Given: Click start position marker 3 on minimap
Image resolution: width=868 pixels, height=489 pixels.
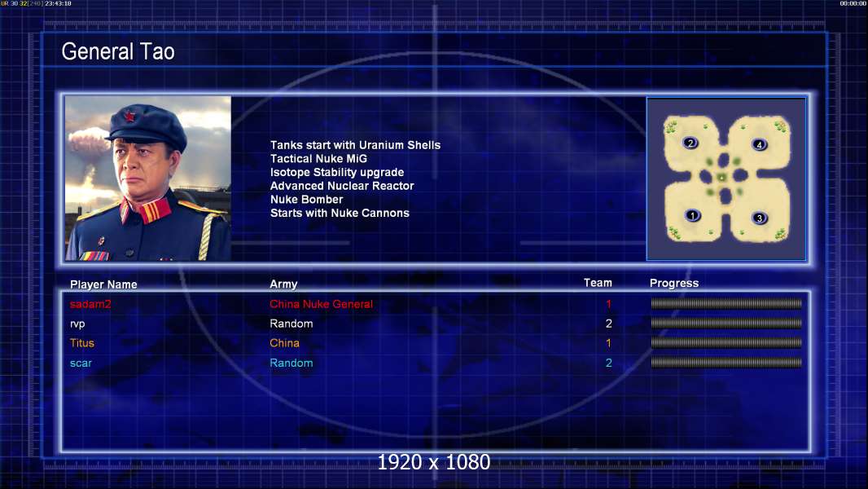Looking at the screenshot, I should [760, 218].
